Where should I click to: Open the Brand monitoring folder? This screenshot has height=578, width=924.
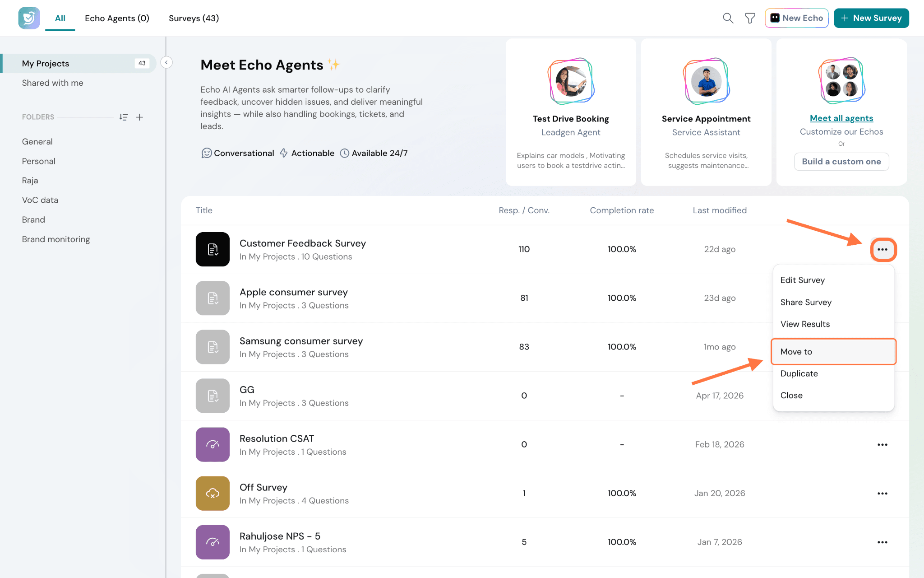tap(56, 239)
